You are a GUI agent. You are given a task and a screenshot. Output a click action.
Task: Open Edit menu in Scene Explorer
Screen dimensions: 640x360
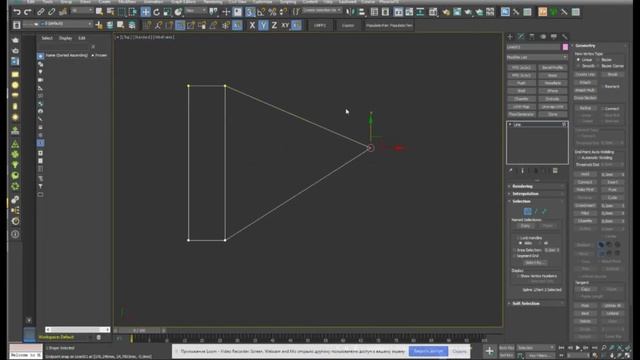click(82, 38)
